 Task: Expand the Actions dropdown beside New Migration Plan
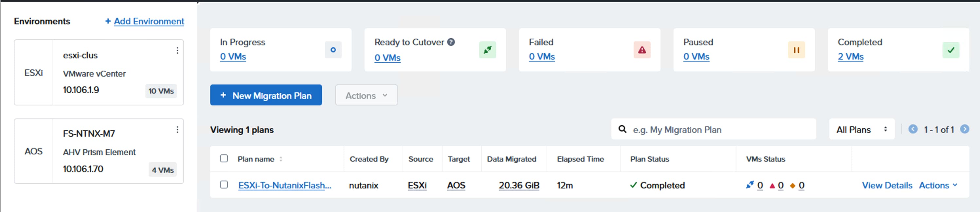[366, 95]
